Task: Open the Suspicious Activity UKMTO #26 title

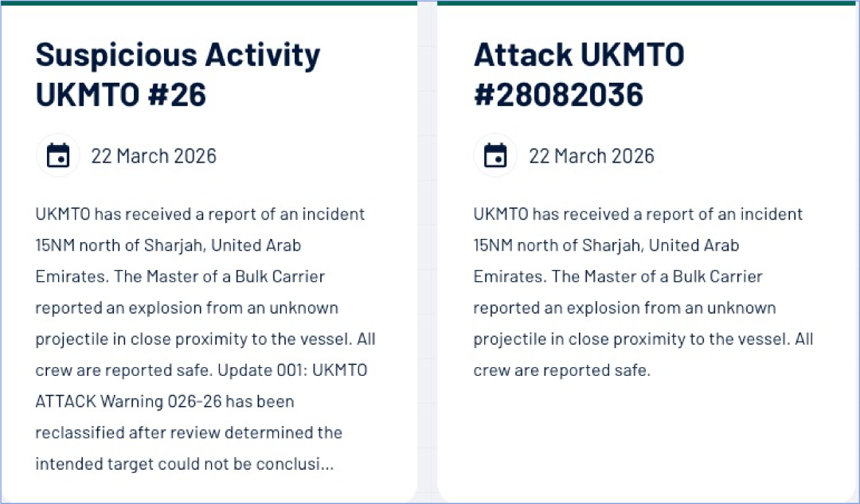Action: [178, 75]
